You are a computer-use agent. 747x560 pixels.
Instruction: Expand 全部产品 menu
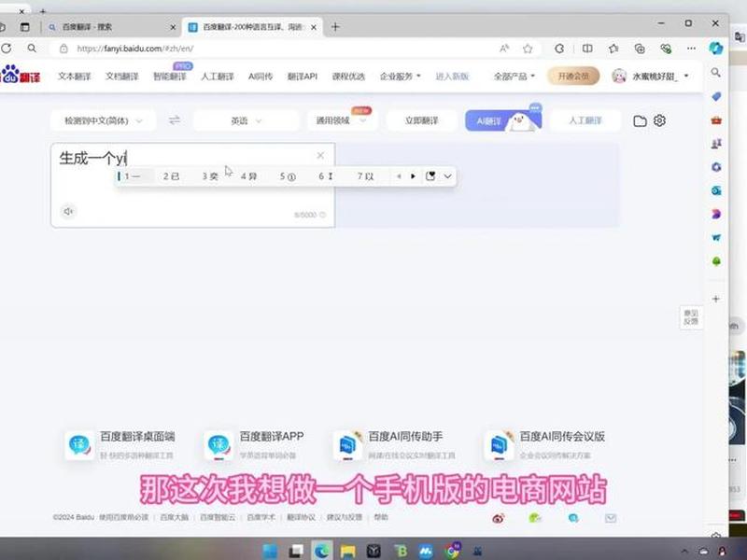(x=514, y=77)
